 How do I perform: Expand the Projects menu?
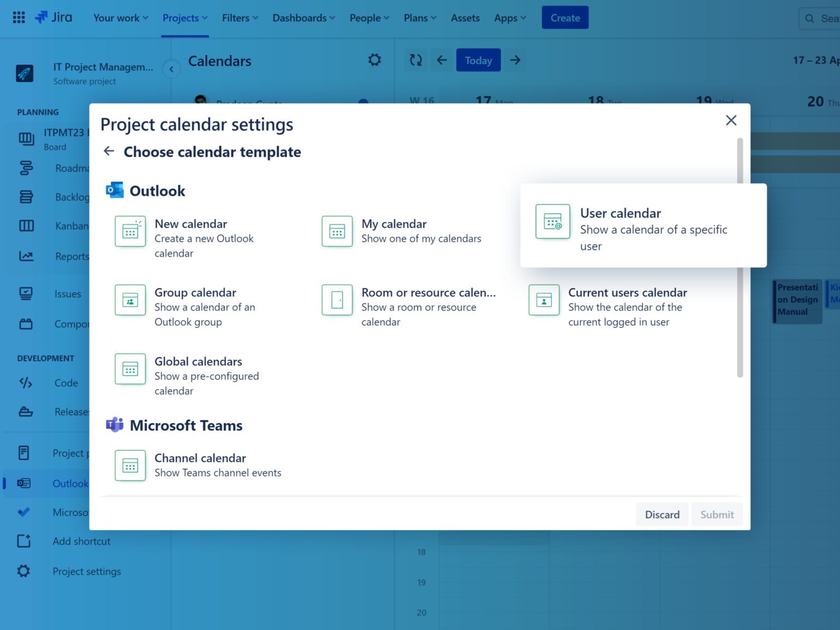click(185, 18)
